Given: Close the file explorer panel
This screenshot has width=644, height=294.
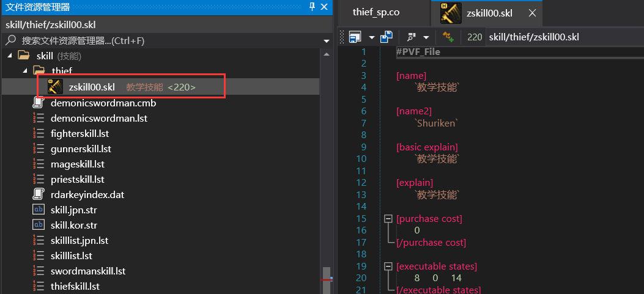Looking at the screenshot, I should (324, 7).
